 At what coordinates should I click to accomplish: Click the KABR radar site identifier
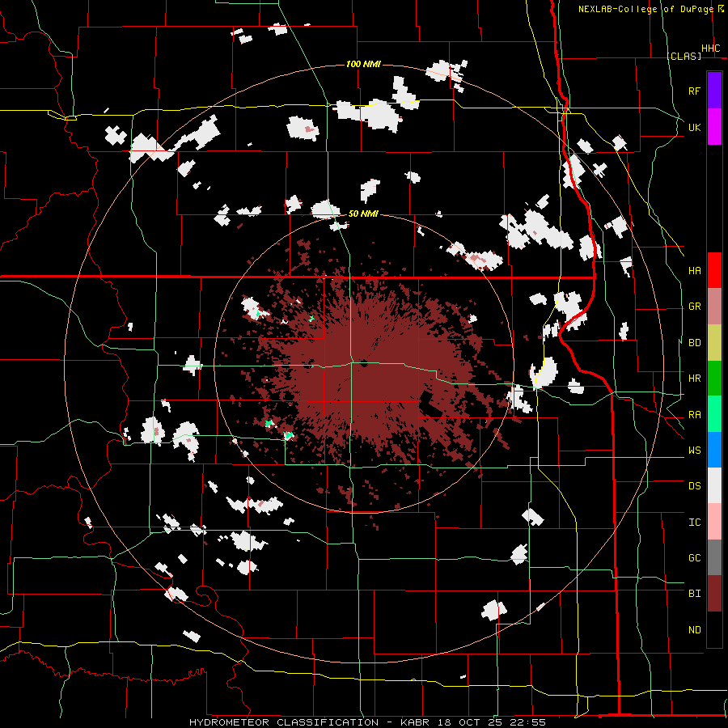pyautogui.click(x=415, y=722)
